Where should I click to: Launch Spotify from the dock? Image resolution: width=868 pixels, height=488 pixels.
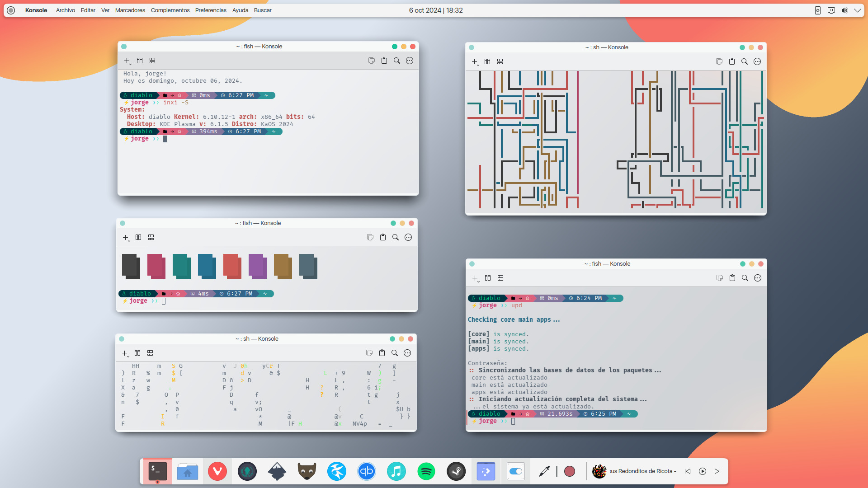426,471
